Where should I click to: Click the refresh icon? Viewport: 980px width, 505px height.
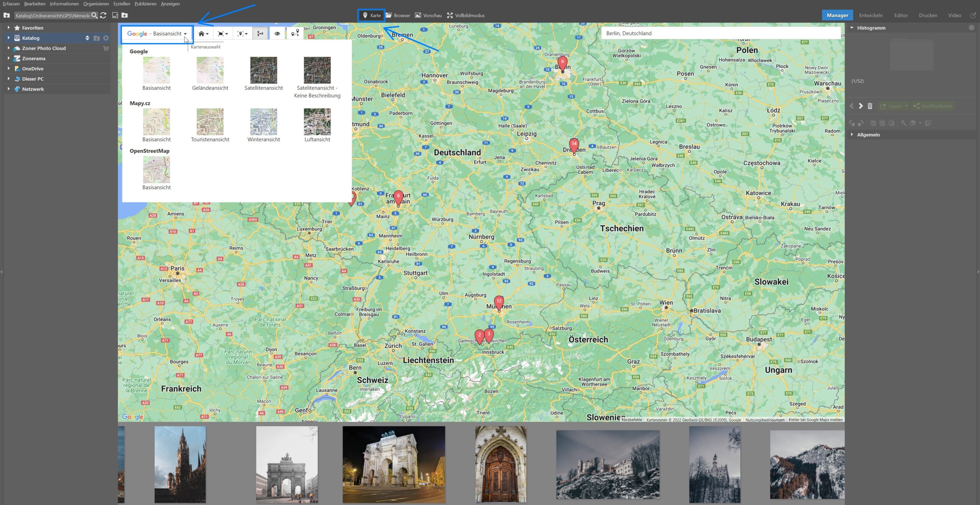click(103, 15)
